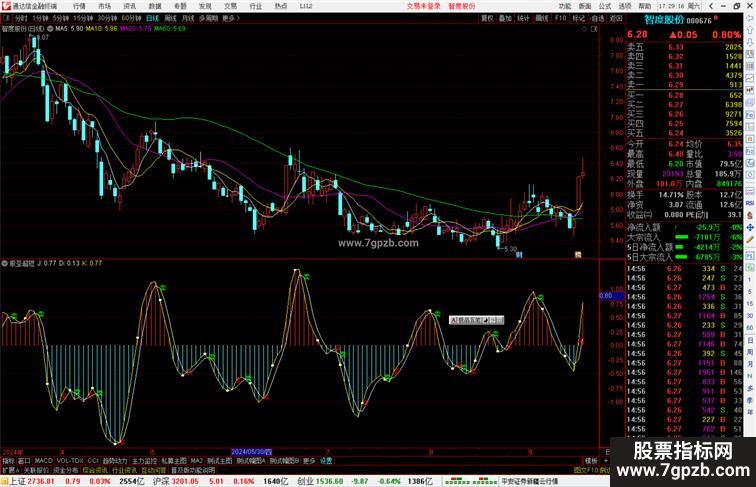Viewport: 756px width, 487px height.
Task: Open the 资讯 menu
Action: 129,6
